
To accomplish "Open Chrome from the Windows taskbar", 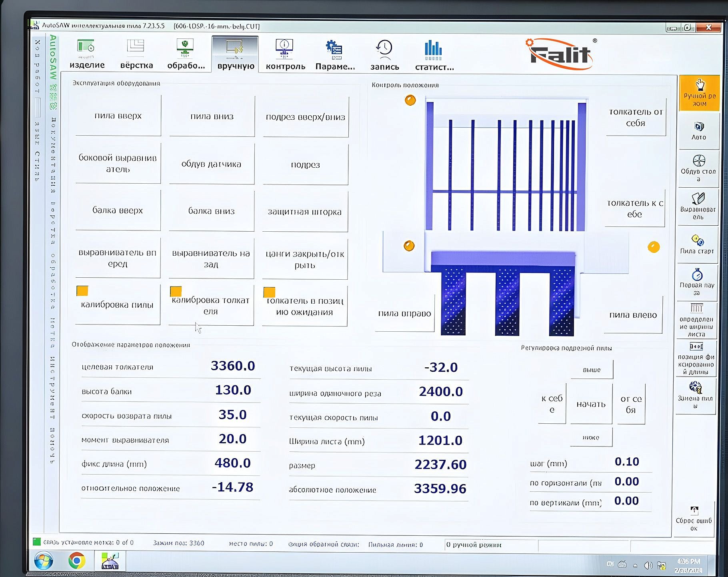I will click(76, 561).
